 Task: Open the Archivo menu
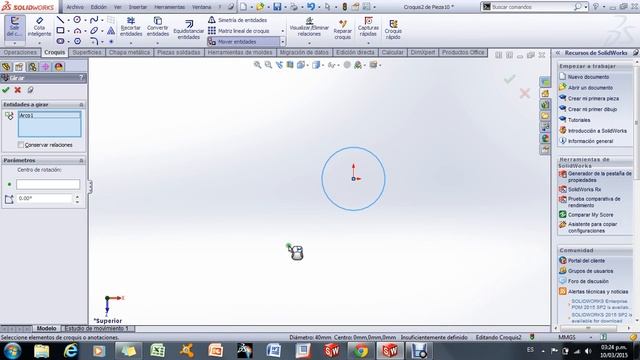[x=75, y=7]
